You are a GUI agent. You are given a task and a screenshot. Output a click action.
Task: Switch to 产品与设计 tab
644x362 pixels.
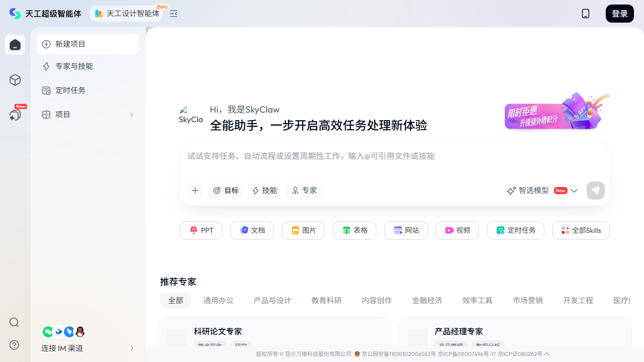tap(272, 300)
